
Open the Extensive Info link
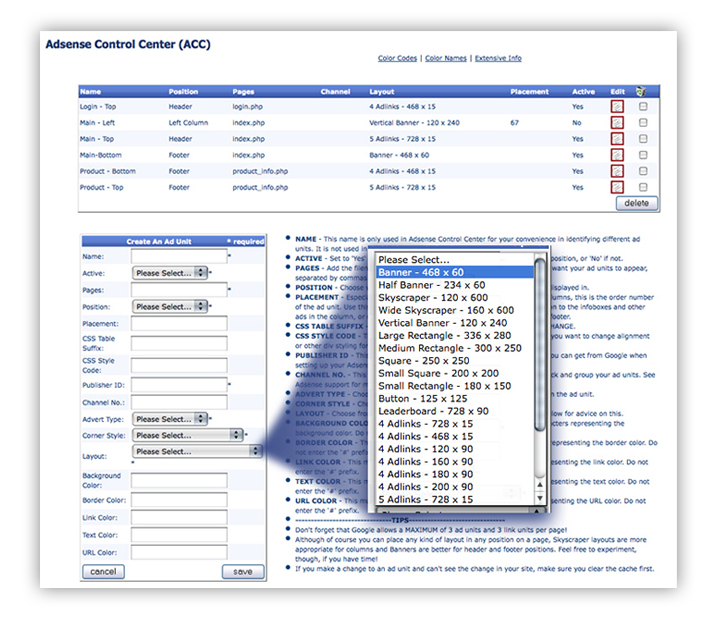coord(498,58)
